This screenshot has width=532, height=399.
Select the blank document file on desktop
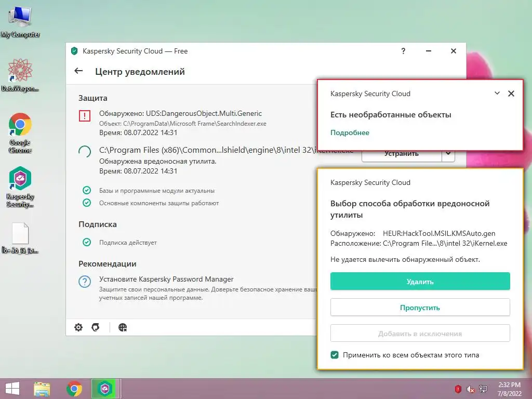(x=20, y=238)
